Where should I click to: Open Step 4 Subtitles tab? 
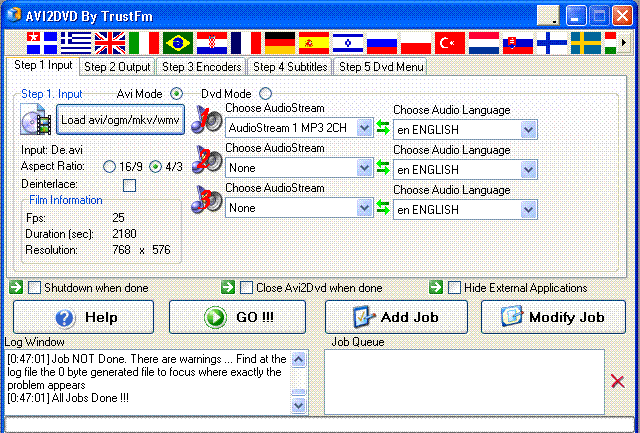[x=290, y=67]
